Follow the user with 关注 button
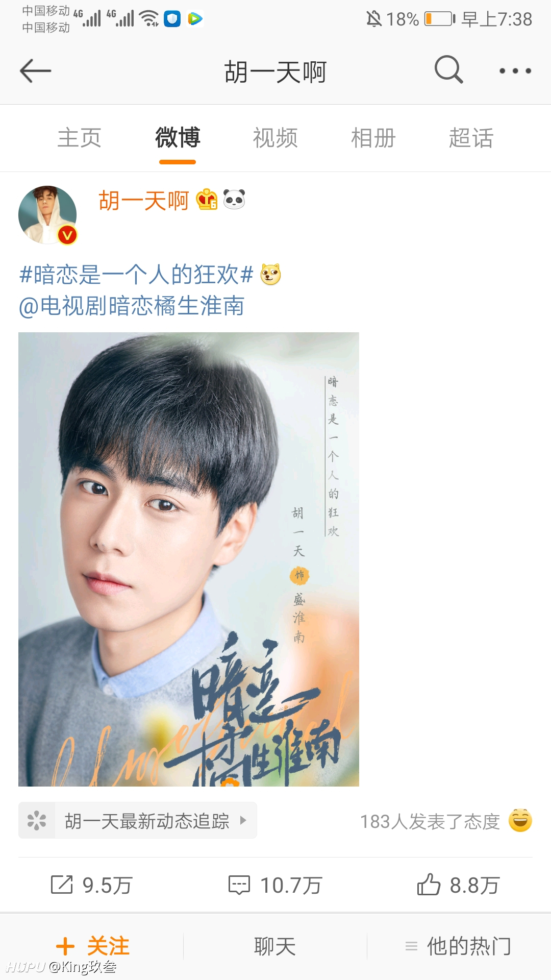 92,946
